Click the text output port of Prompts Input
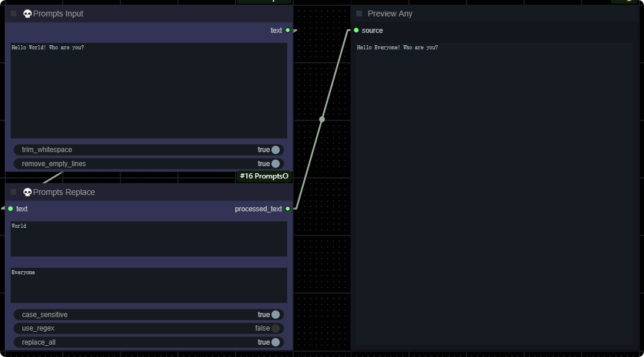Image resolution: width=644 pixels, height=357 pixels. click(287, 30)
